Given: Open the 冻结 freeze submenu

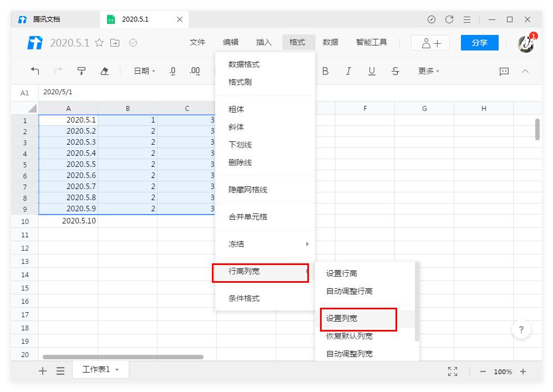Looking at the screenshot, I should click(x=236, y=243).
